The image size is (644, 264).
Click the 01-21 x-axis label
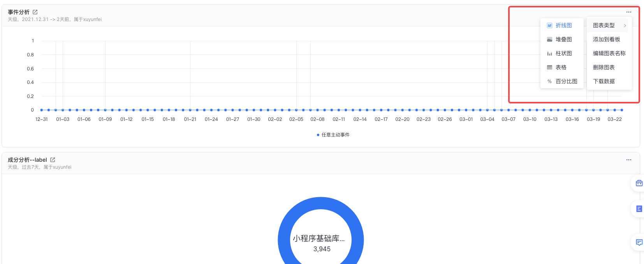click(190, 119)
